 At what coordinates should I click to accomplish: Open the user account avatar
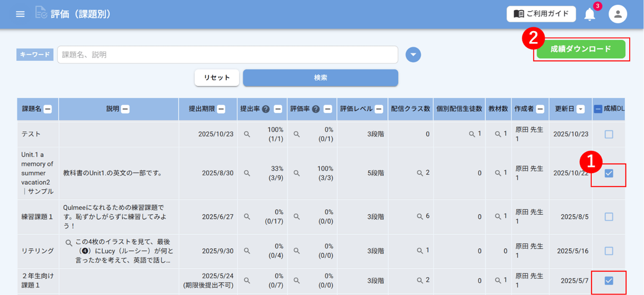coord(617,14)
